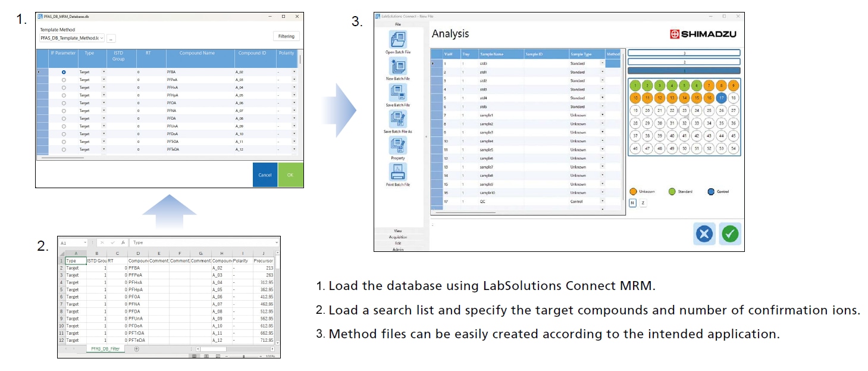Open batch file in LabSolutions Connect sidebar
868x371 pixels.
(397, 40)
